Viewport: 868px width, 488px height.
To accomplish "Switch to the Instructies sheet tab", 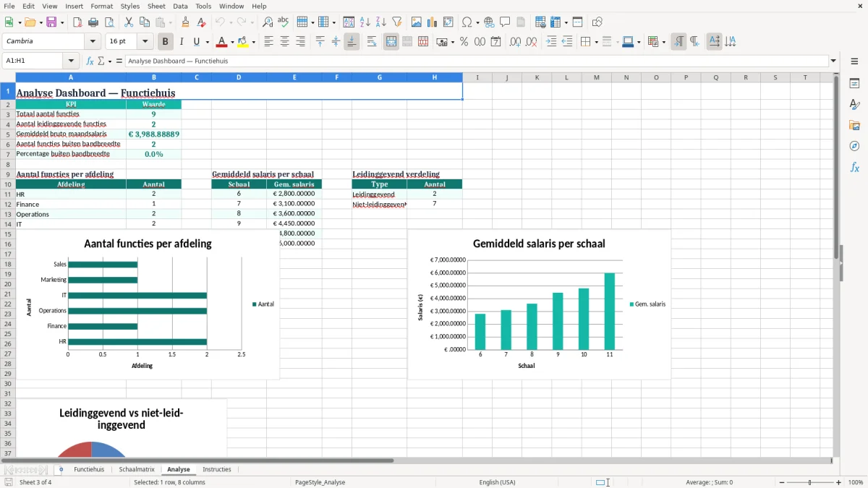I will point(217,469).
